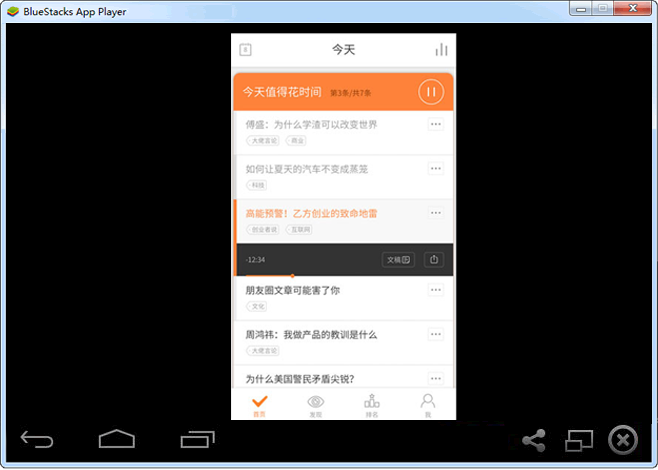
Task: Switch to the 发现 tab
Action: pos(315,404)
